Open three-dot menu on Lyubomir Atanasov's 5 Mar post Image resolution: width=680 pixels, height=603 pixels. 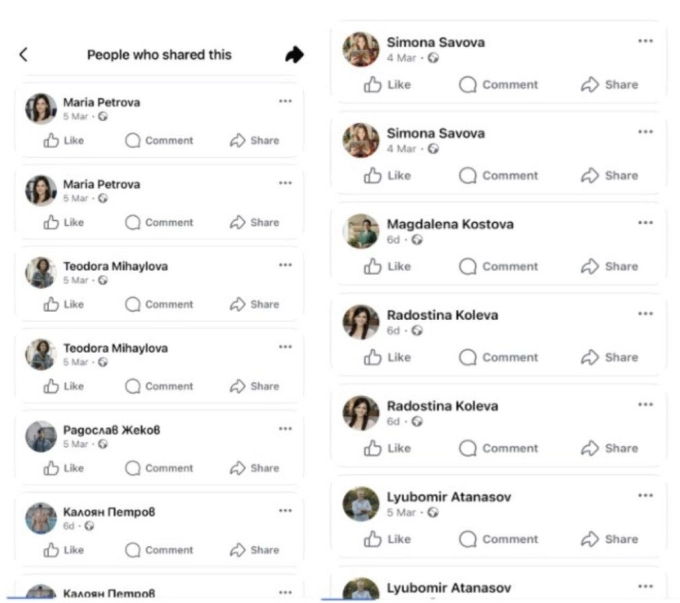645,496
